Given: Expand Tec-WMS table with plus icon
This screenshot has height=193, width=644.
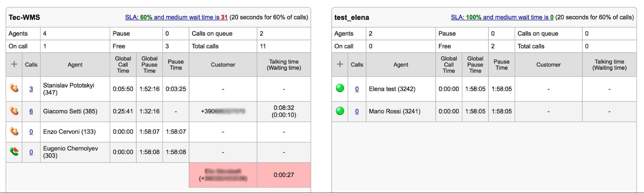Looking at the screenshot, I should [x=14, y=64].
